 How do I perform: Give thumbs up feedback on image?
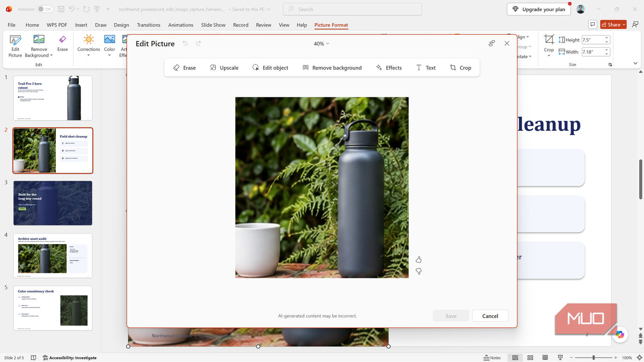pos(419,259)
